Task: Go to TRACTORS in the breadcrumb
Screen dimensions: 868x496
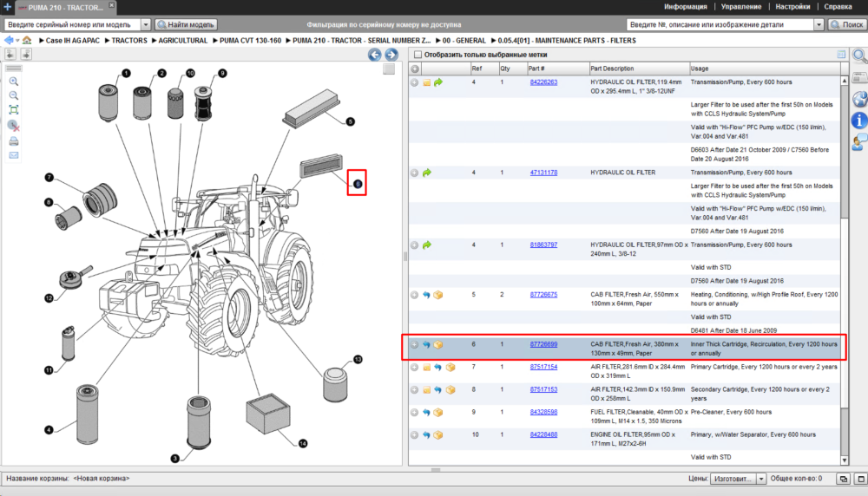Action: click(x=129, y=41)
